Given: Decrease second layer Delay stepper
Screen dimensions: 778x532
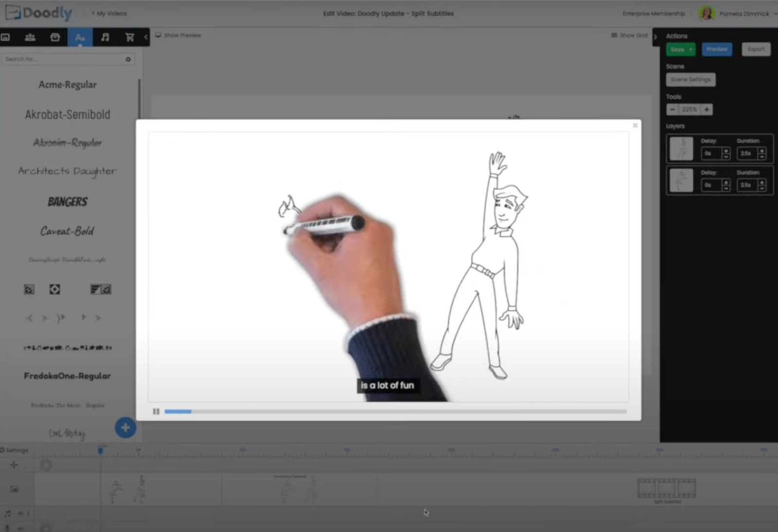Looking at the screenshot, I should pos(726,188).
